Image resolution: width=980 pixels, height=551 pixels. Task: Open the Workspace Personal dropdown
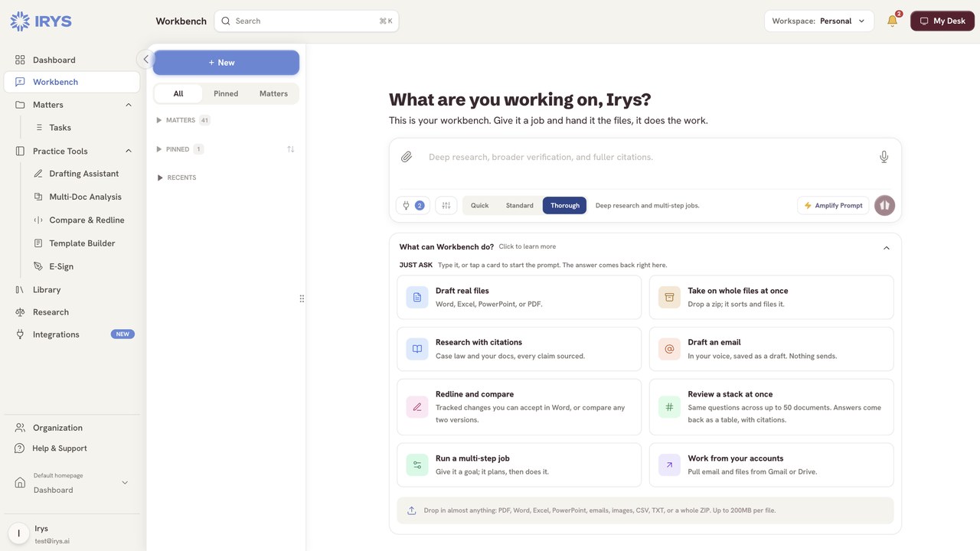click(x=819, y=21)
